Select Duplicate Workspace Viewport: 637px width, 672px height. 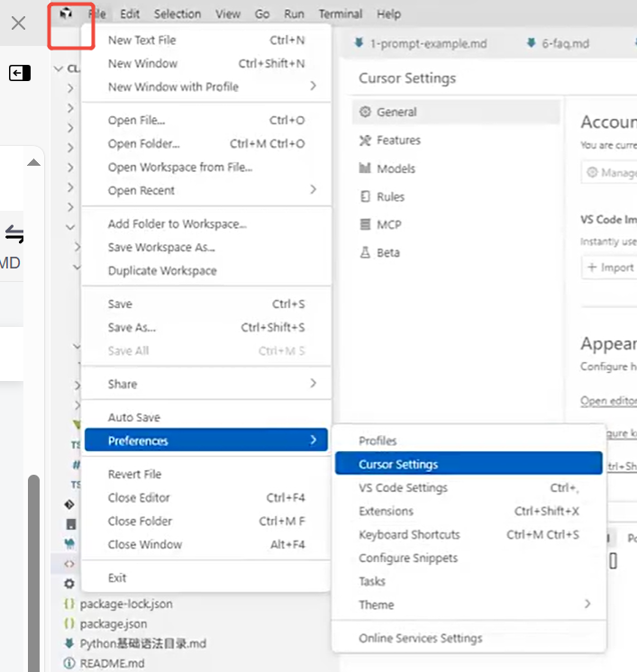(x=206, y=271)
